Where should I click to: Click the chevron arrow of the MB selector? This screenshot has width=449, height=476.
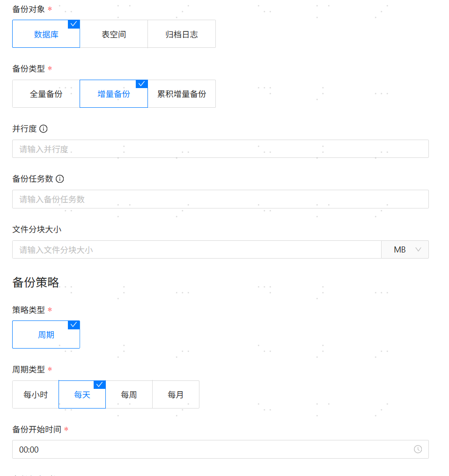(418, 250)
